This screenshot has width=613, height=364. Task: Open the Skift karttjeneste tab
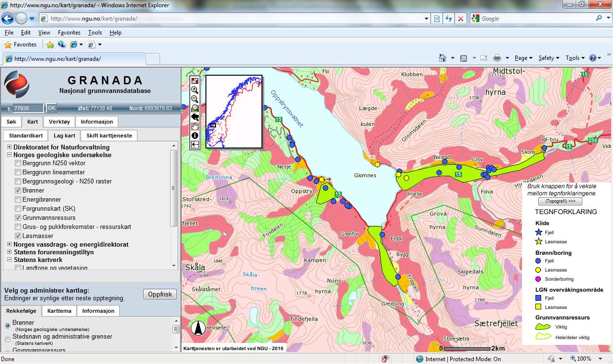[x=109, y=136]
